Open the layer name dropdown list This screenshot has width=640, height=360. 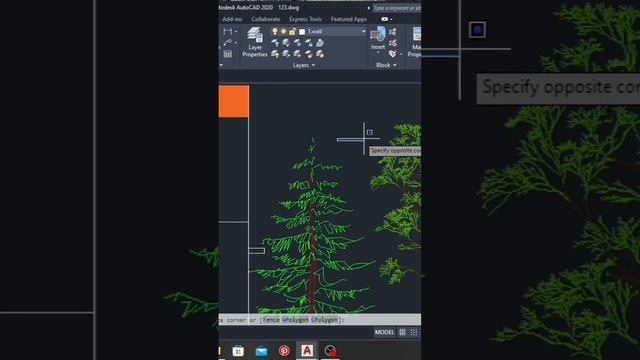(363, 31)
